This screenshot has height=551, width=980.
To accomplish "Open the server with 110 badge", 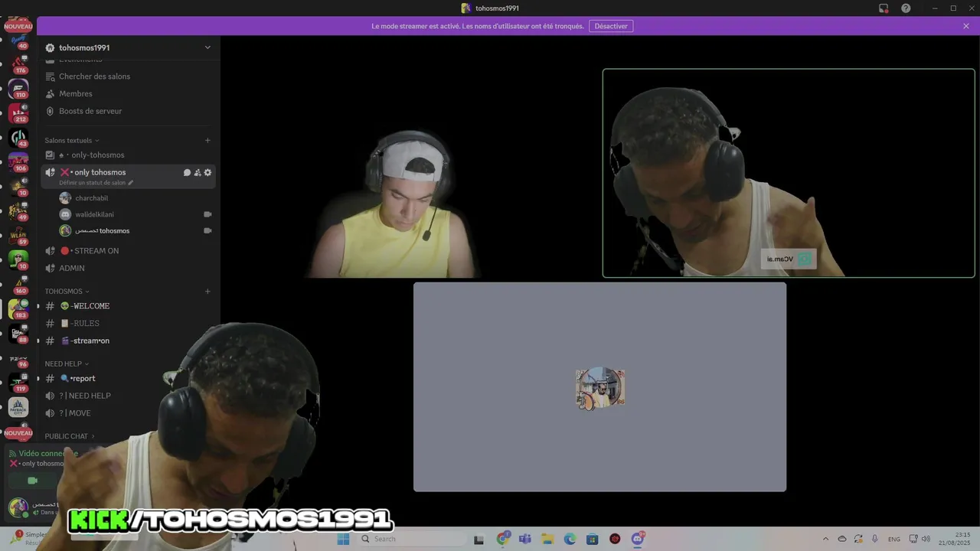I will tap(18, 88).
